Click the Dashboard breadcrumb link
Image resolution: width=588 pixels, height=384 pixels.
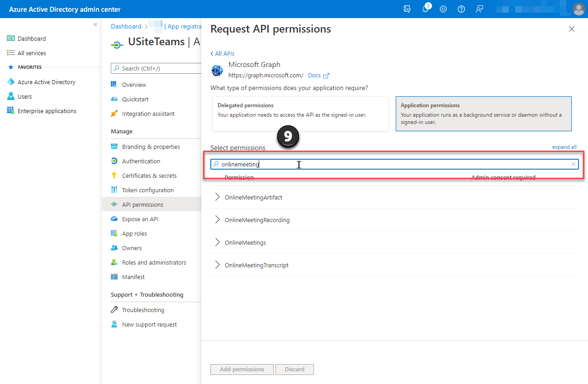click(126, 26)
